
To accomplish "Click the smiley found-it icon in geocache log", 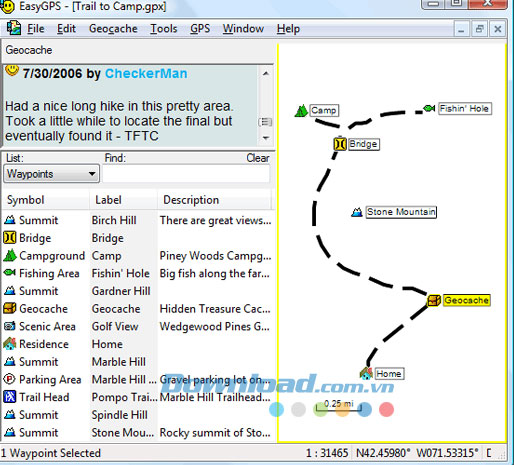I will point(12,70).
